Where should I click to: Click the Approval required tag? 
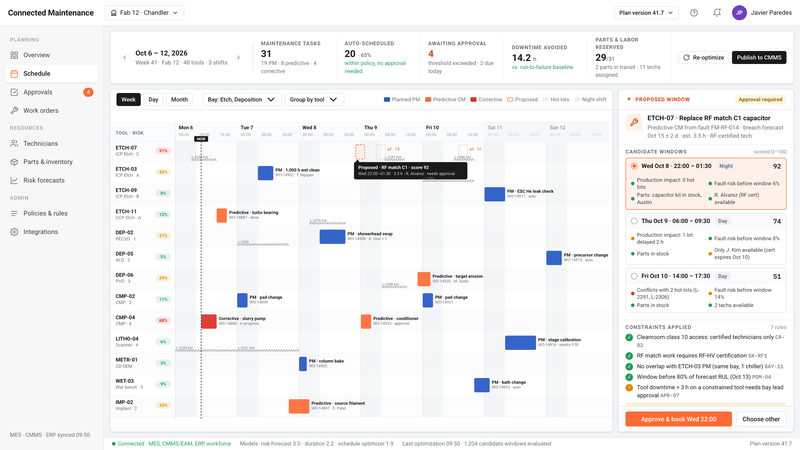coord(760,99)
